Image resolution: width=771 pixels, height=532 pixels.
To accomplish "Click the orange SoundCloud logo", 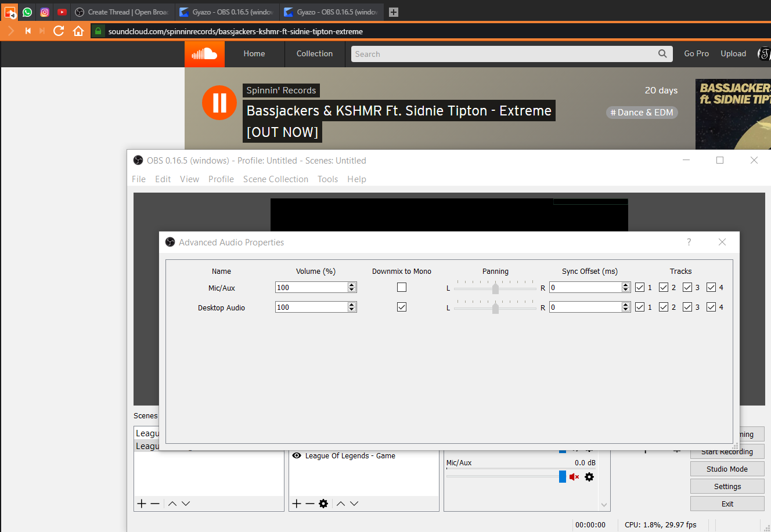I will point(204,54).
